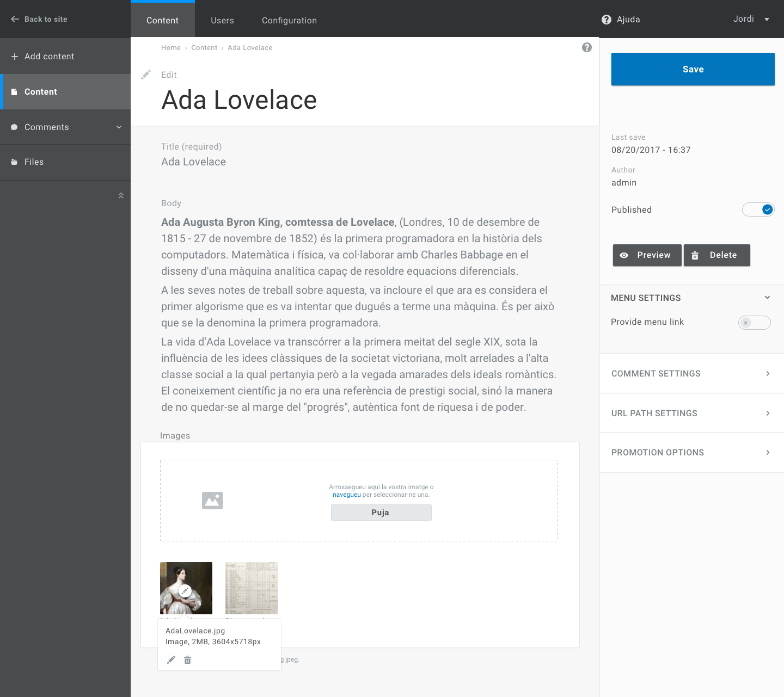The width and height of the screenshot is (784, 697).
Task: Click the Edit pencil icon above title
Action: click(145, 74)
